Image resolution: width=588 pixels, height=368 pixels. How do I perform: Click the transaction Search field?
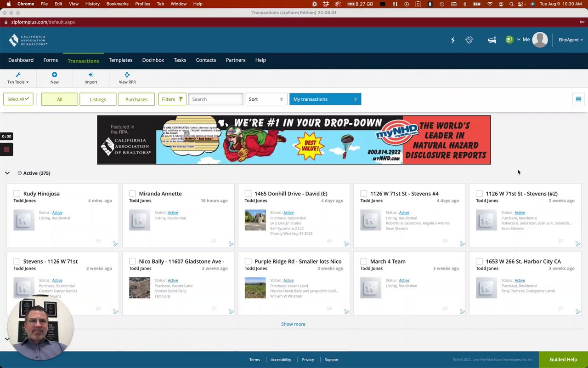[215, 99]
